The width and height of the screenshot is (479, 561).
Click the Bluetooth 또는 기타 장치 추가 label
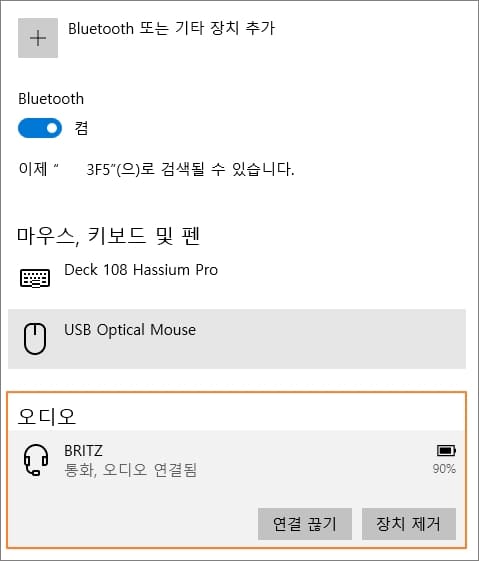point(172,28)
